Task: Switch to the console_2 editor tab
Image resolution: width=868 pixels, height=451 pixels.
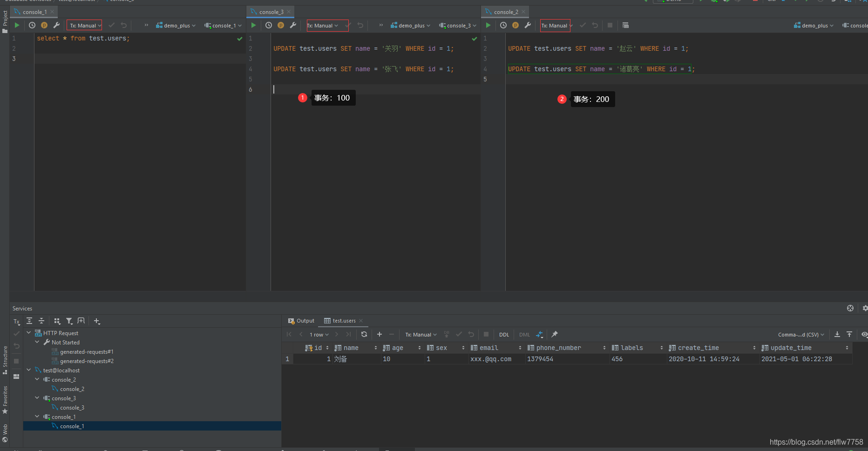Action: click(x=505, y=12)
